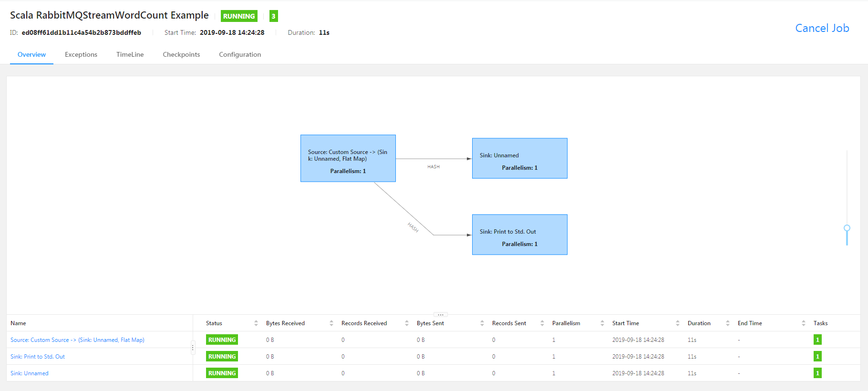Sort table by End Time column
The width and height of the screenshot is (868, 391).
[750, 323]
